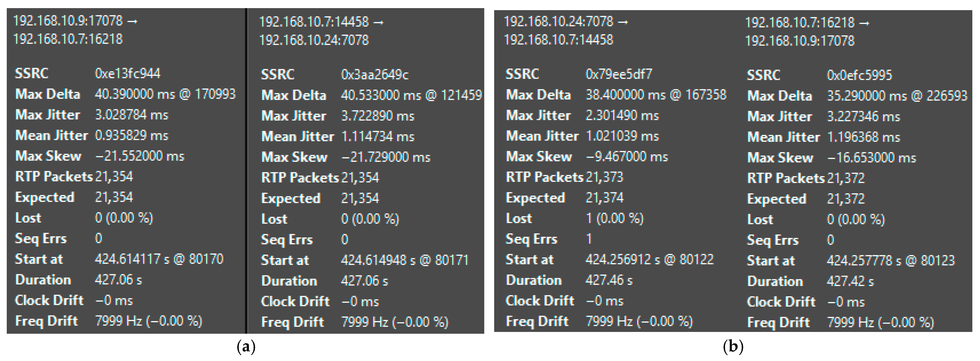The height and width of the screenshot is (361, 980).
Task: Click the SSRC value 0x79ee5df7
Action: point(618,74)
